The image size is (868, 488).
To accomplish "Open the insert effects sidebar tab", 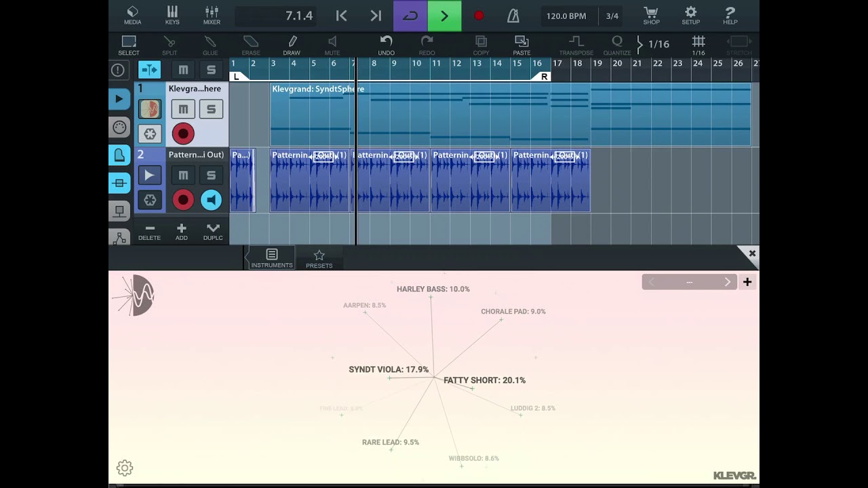I will [119, 183].
